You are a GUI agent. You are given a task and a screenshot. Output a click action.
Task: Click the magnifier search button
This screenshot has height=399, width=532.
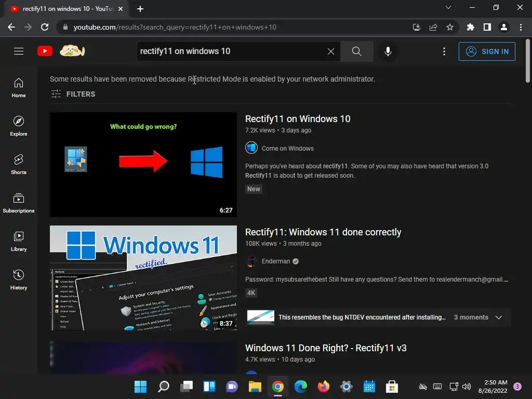click(356, 51)
